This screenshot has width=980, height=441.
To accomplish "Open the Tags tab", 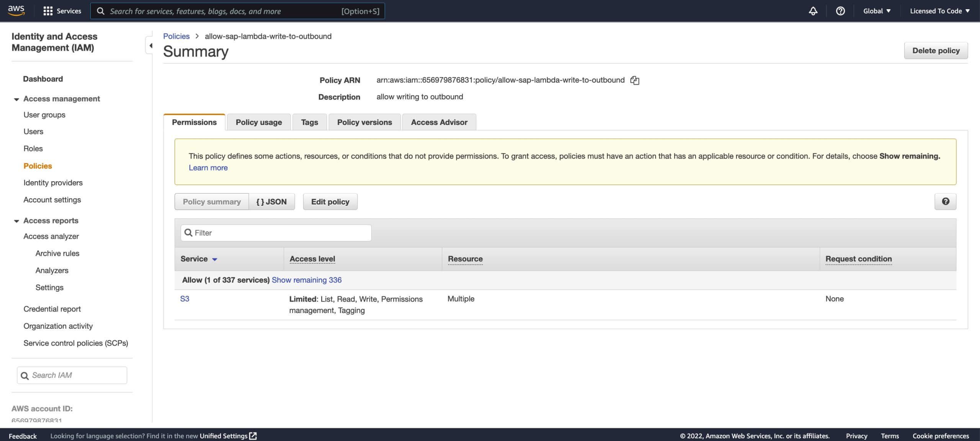I will click(x=309, y=122).
